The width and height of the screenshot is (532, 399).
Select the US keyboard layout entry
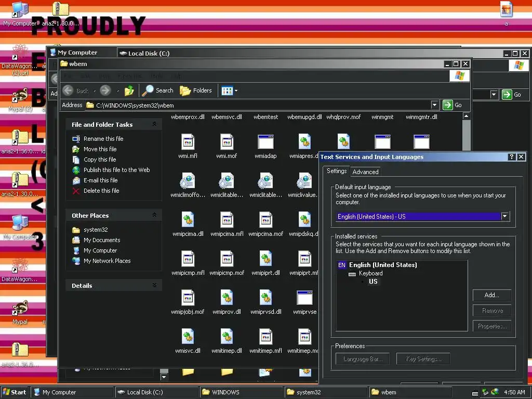coord(373,282)
